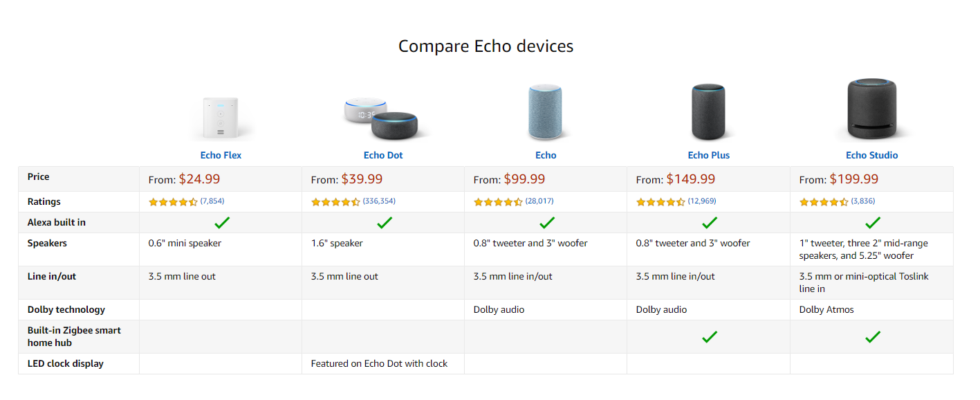Open the Echo Flex link
The image size is (980, 400).
[x=221, y=155]
